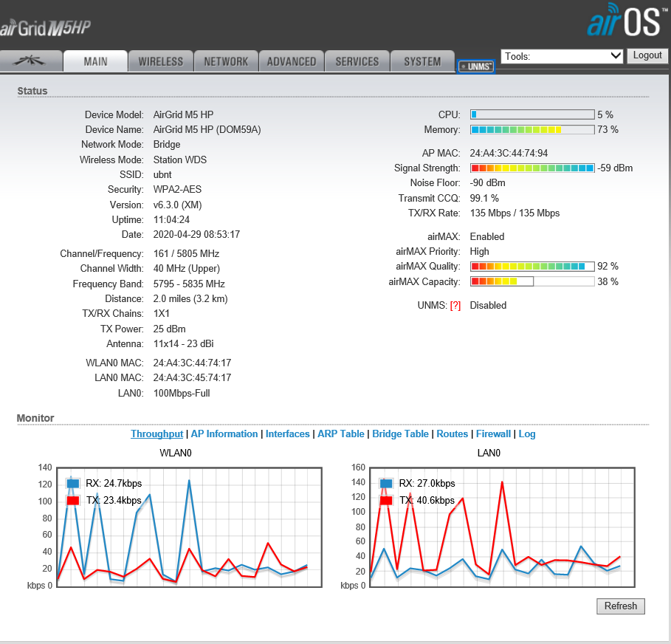Image resolution: width=671 pixels, height=644 pixels.
Task: Click the LAN0 throughput graph
Action: click(502, 527)
